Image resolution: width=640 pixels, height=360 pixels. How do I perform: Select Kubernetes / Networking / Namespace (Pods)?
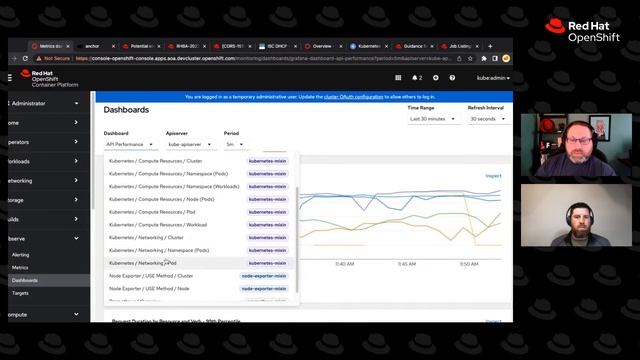point(199,250)
